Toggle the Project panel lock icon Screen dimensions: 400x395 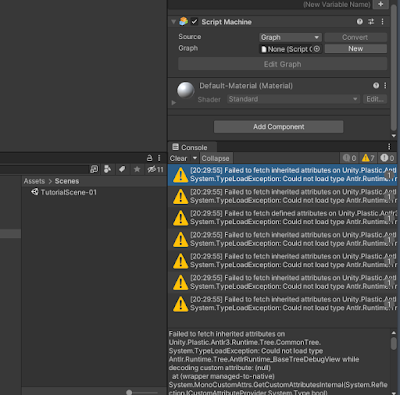pyautogui.click(x=150, y=158)
